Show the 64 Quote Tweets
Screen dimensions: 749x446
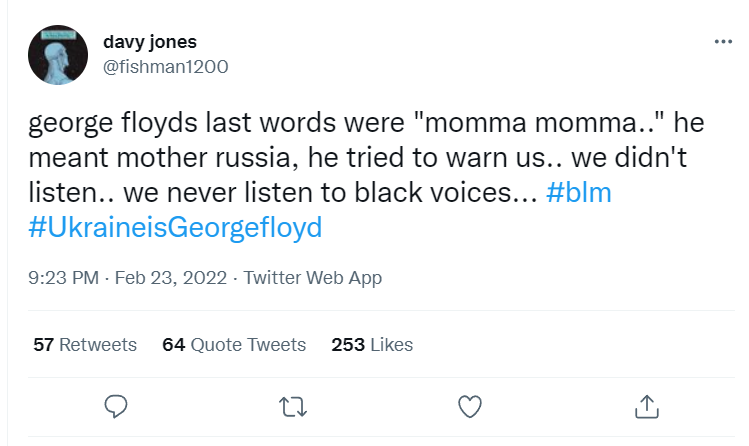[234, 345]
